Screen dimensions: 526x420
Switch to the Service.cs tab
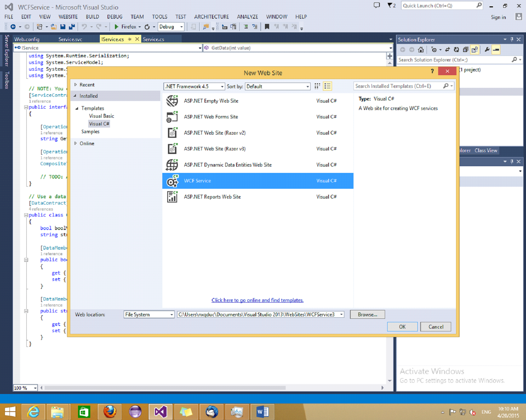point(154,39)
